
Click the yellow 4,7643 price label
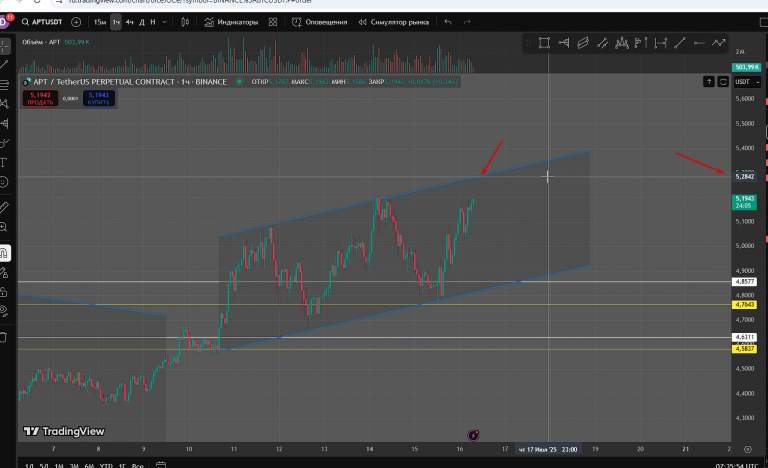click(x=744, y=305)
